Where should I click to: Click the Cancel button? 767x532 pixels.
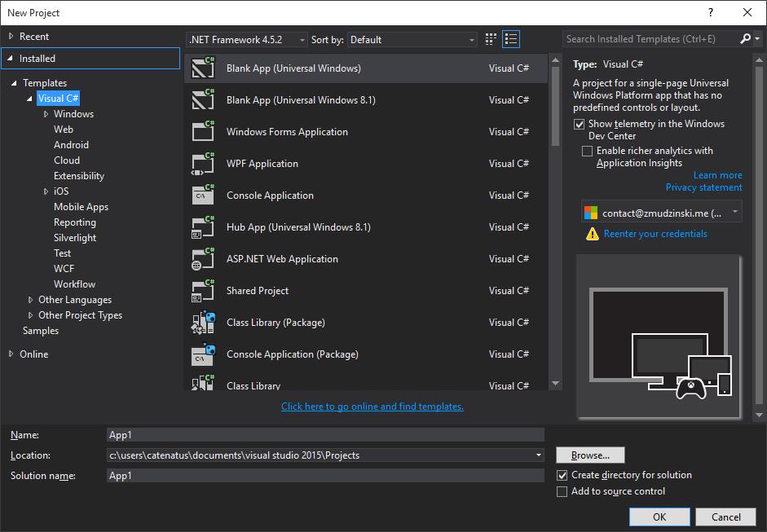click(726, 517)
